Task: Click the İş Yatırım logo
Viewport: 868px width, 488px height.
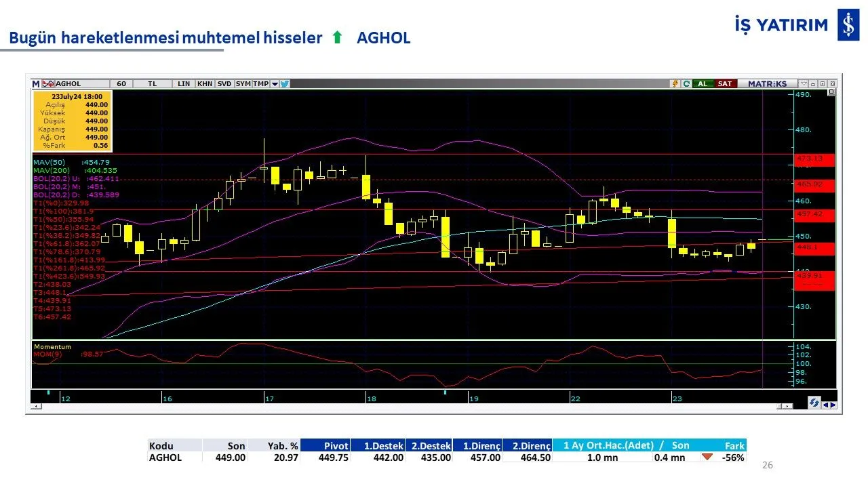Action: coord(797,26)
